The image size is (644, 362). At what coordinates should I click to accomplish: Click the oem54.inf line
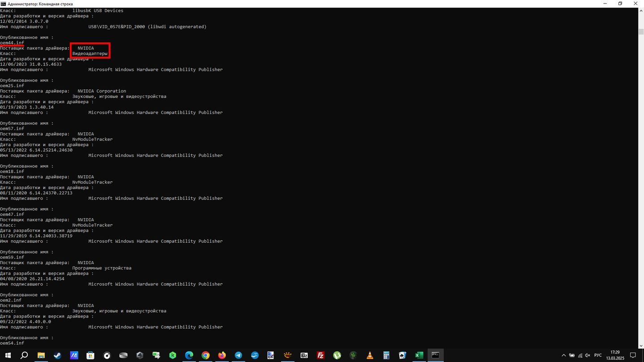(x=12, y=343)
